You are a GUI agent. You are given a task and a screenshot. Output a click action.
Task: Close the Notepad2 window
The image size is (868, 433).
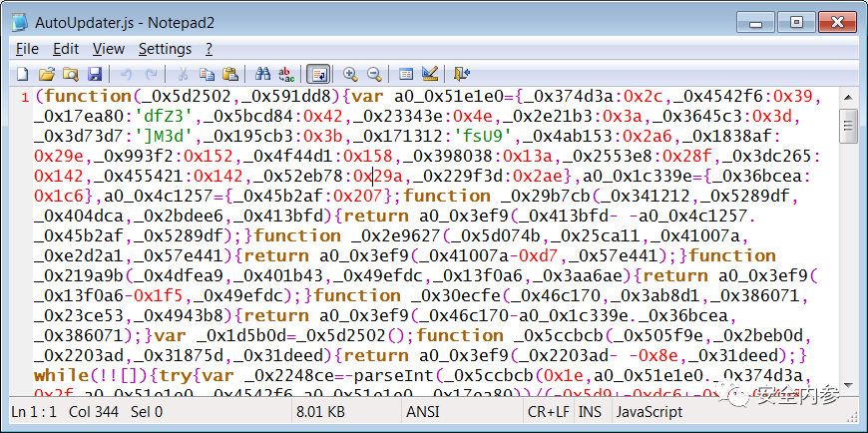[836, 22]
